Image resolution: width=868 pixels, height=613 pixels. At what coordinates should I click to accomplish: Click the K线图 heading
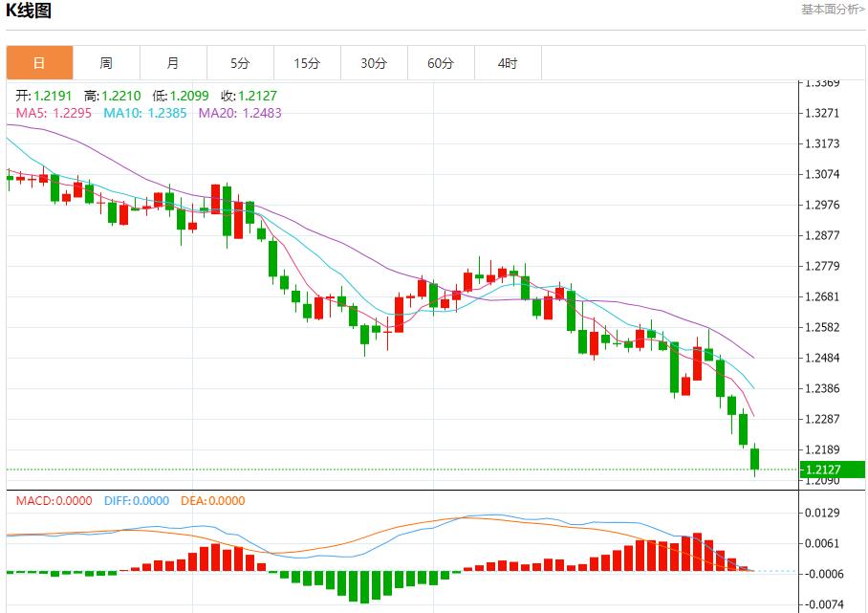[x=29, y=10]
